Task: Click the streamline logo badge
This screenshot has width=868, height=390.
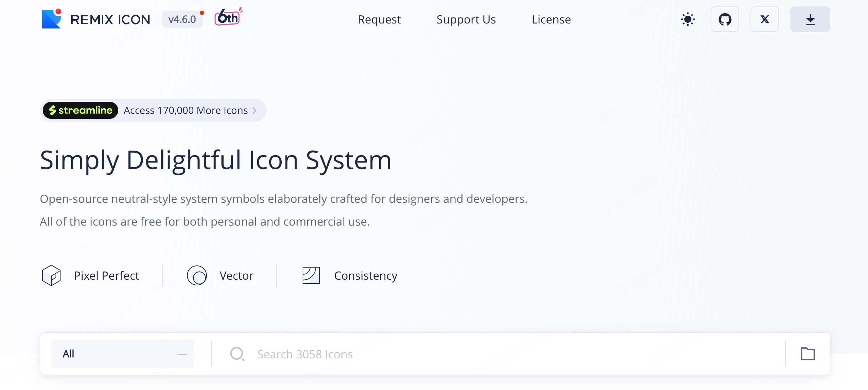Action: point(80,110)
